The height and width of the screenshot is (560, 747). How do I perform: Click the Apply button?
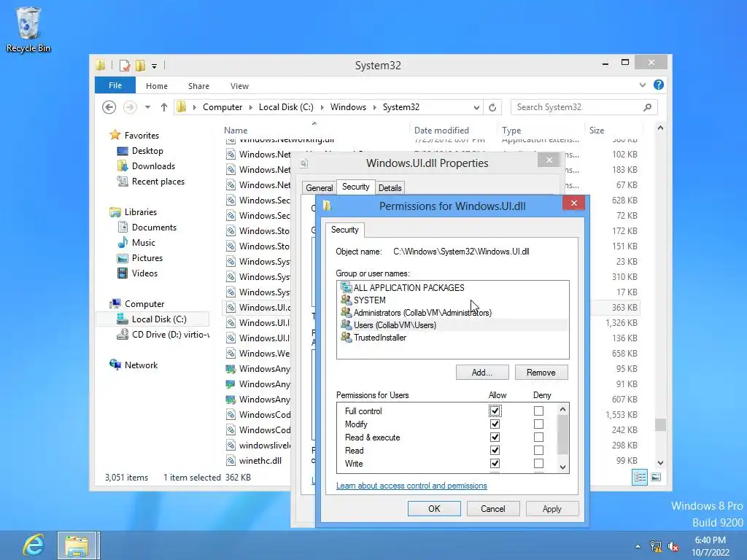tap(552, 508)
